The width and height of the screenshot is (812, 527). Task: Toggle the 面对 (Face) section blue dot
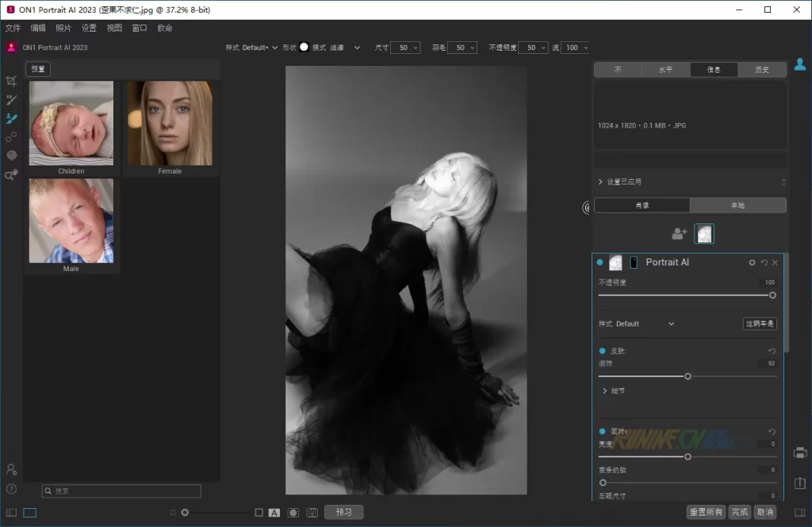click(603, 431)
